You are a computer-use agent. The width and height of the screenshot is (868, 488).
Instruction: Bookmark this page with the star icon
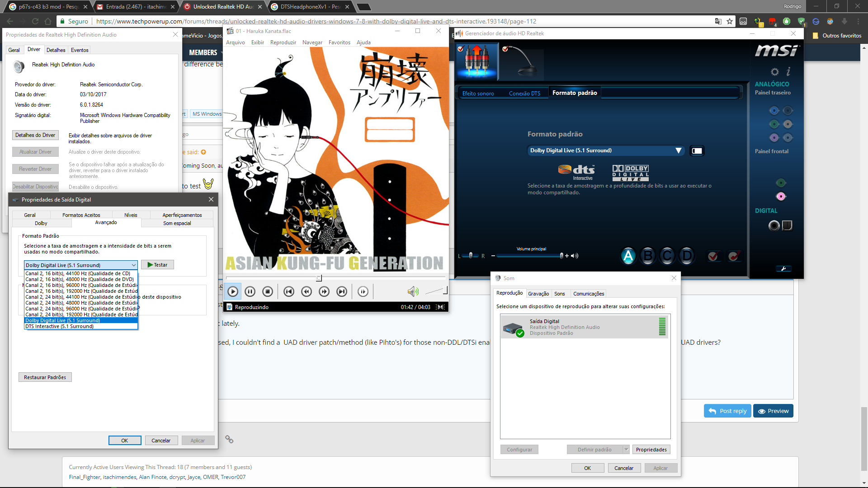[x=730, y=21]
